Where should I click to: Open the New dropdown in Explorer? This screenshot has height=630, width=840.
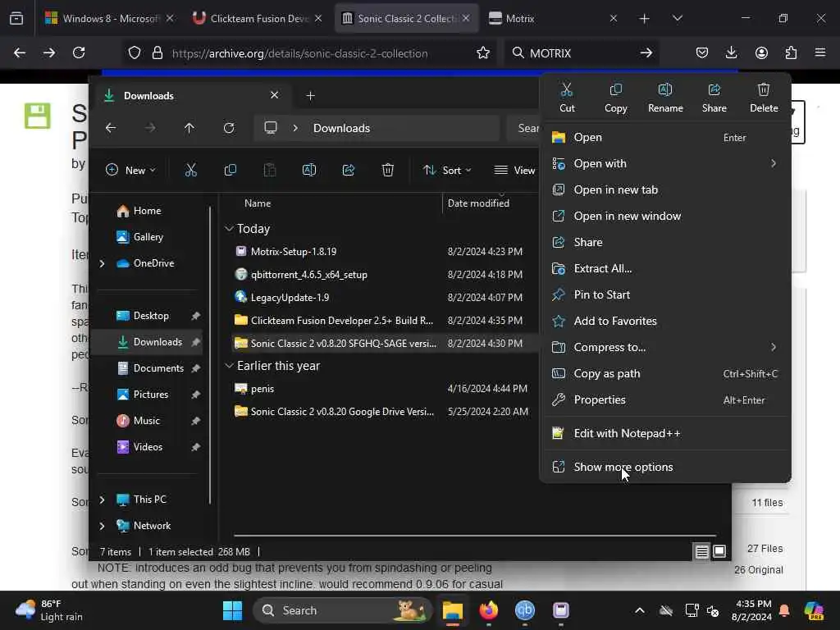click(x=130, y=171)
